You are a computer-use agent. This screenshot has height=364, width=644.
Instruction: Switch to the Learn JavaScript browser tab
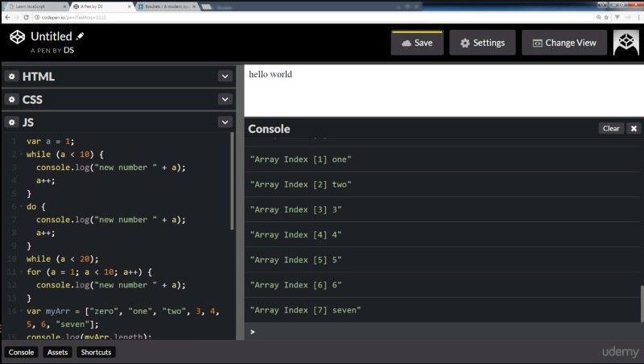[x=32, y=5]
